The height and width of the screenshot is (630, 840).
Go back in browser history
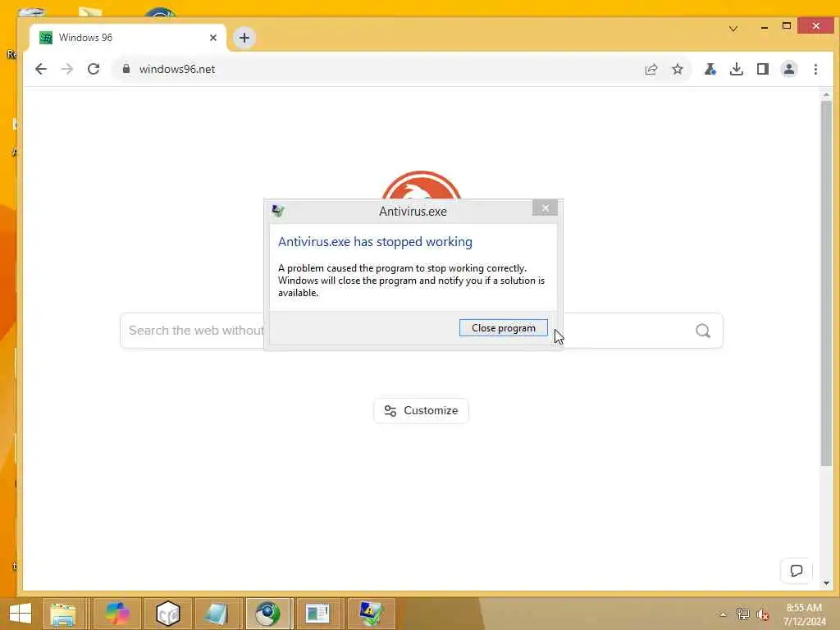[41, 69]
